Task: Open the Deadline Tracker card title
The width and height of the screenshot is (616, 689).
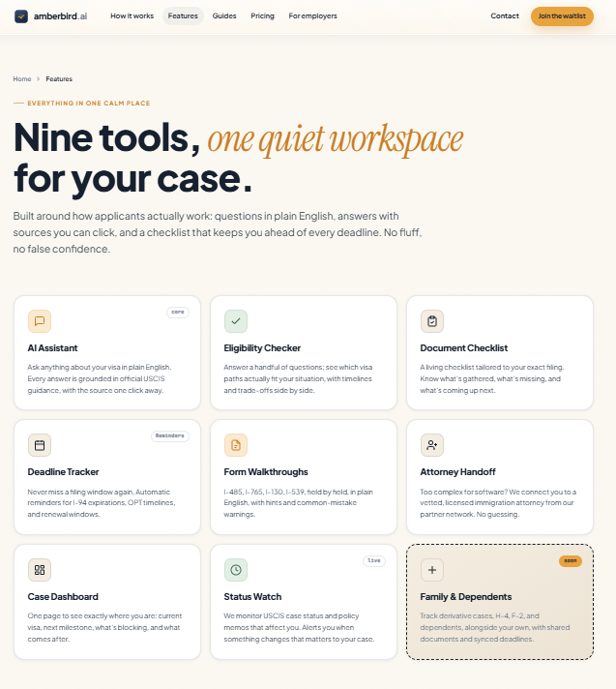Action: (63, 472)
